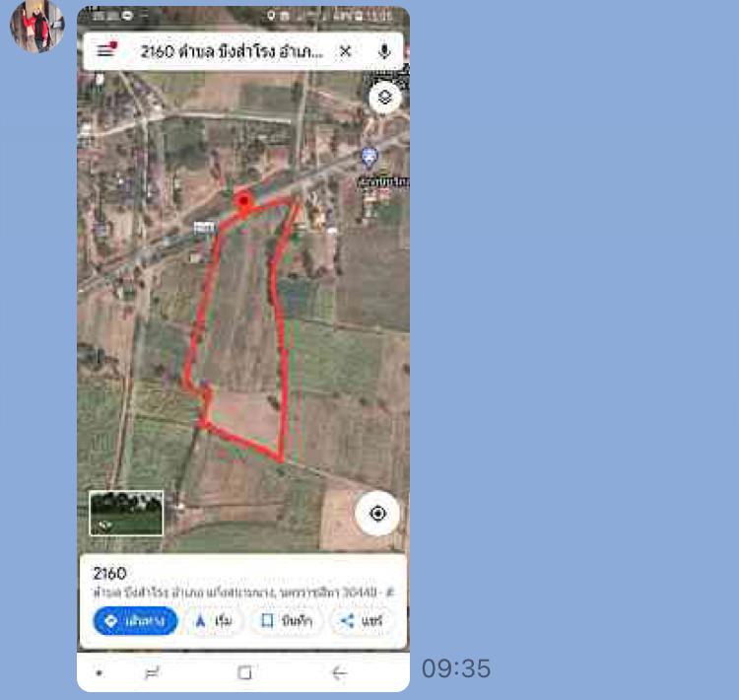The width and height of the screenshot is (739, 700).
Task: Open the map layers button
Action: [x=385, y=98]
